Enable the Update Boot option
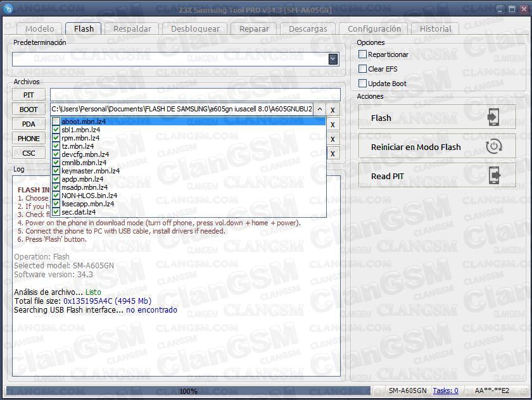This screenshot has width=532, height=400. [x=363, y=84]
